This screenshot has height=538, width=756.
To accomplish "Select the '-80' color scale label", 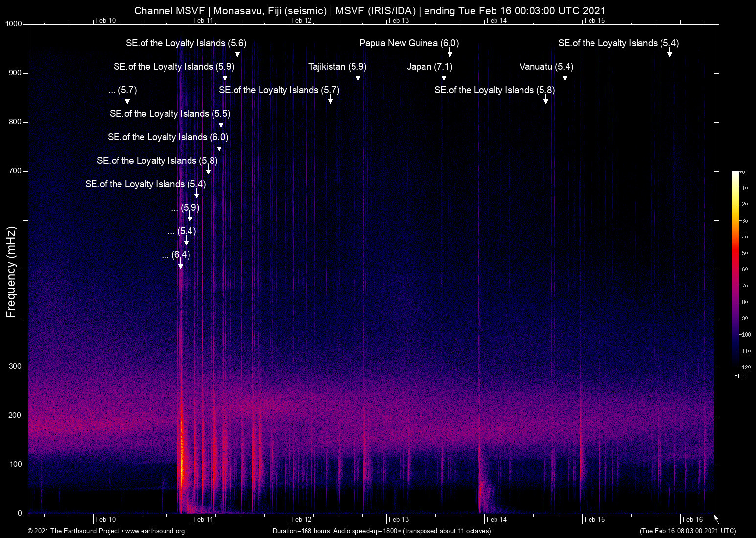I will tap(744, 302).
